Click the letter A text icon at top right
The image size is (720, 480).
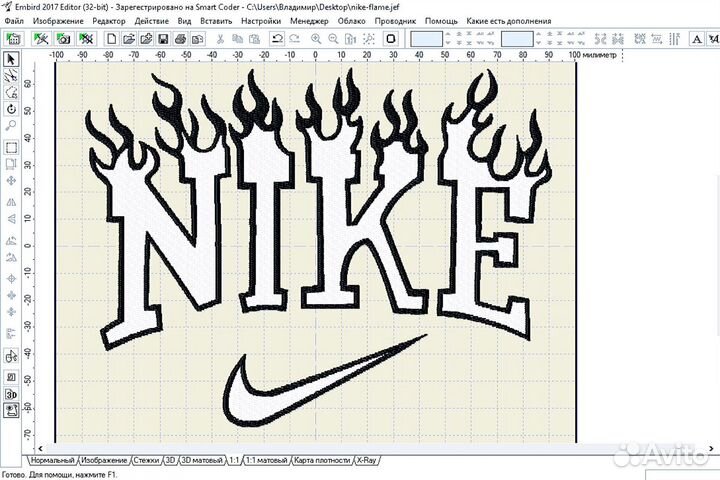click(696, 38)
